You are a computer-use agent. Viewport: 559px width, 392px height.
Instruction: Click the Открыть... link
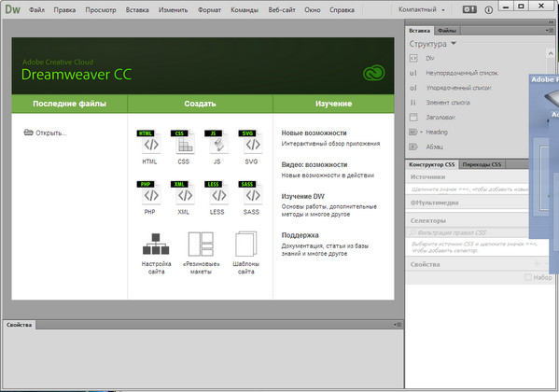pyautogui.click(x=51, y=133)
